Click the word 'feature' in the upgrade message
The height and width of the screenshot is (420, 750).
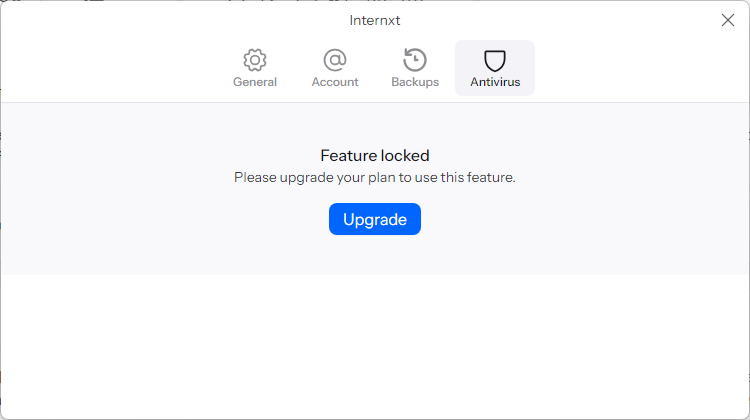tap(489, 177)
